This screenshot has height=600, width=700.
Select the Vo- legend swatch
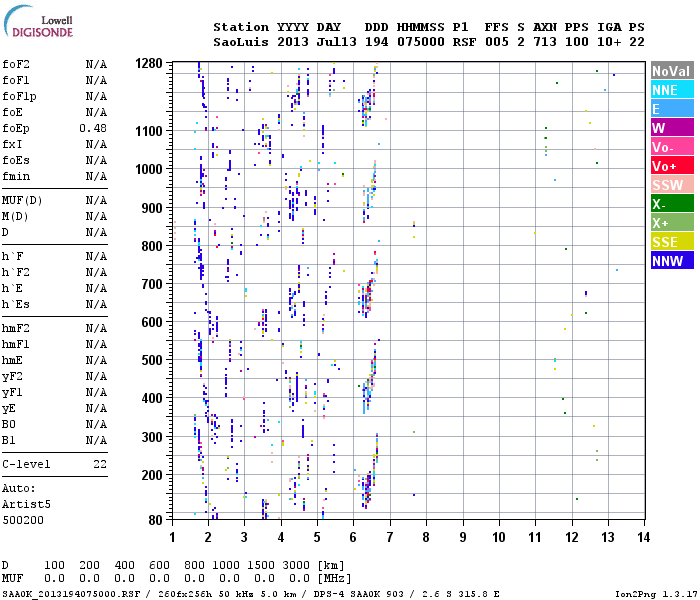coord(672,147)
